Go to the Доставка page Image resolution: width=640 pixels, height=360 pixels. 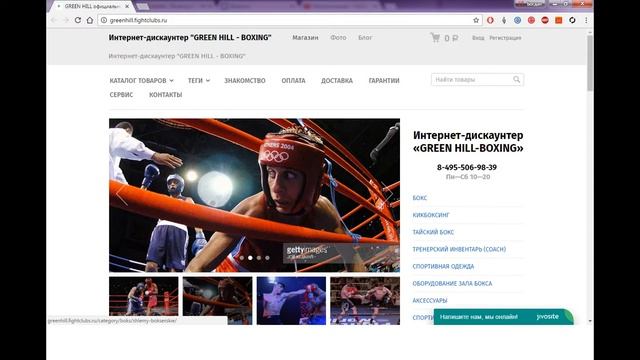tap(337, 81)
